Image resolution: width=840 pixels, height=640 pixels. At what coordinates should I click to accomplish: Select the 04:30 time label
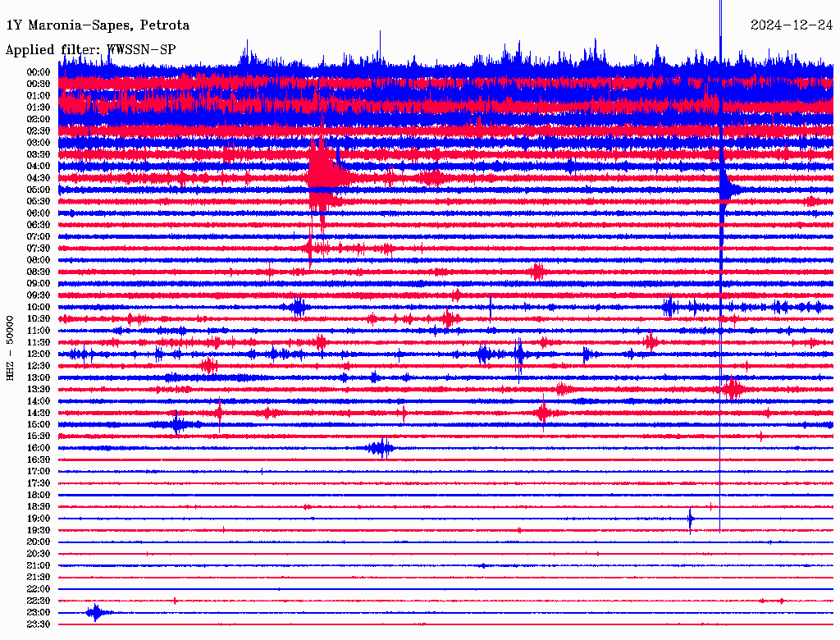pyautogui.click(x=39, y=178)
